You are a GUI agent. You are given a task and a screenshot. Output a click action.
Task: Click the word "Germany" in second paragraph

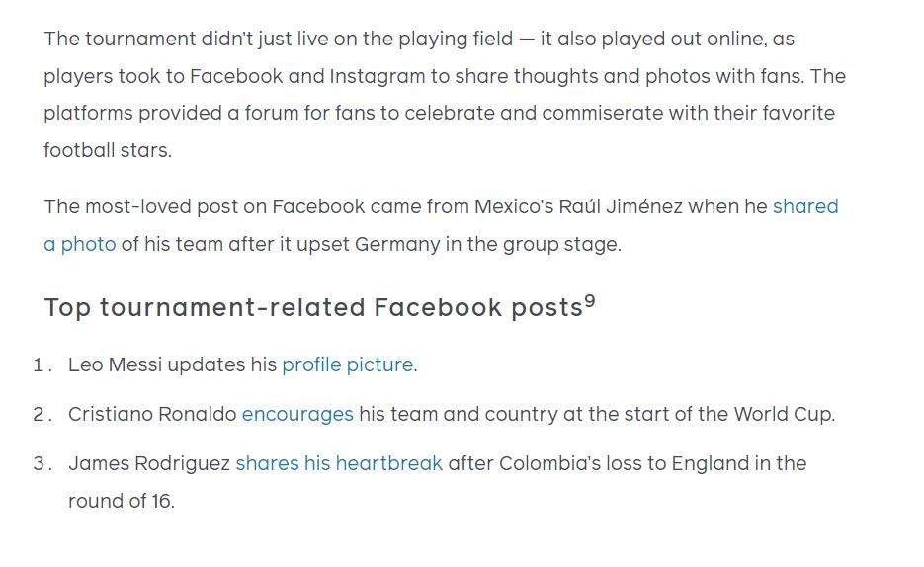[397, 244]
